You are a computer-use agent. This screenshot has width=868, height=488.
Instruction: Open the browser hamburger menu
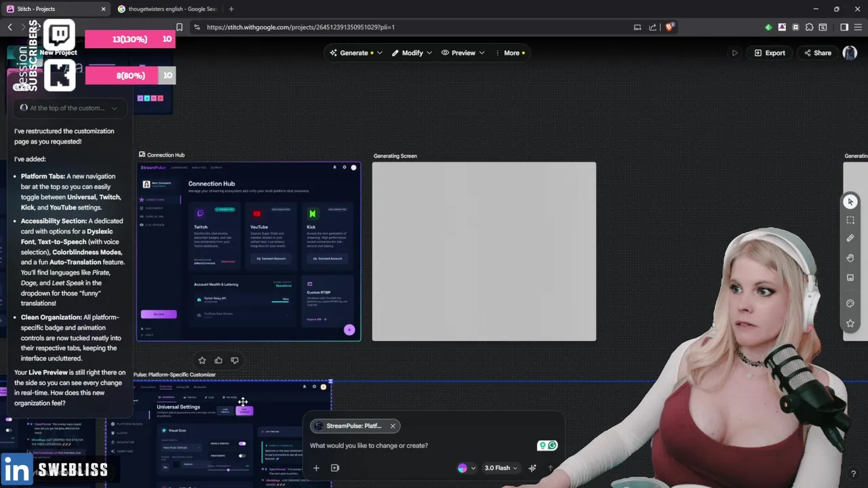[x=858, y=27]
